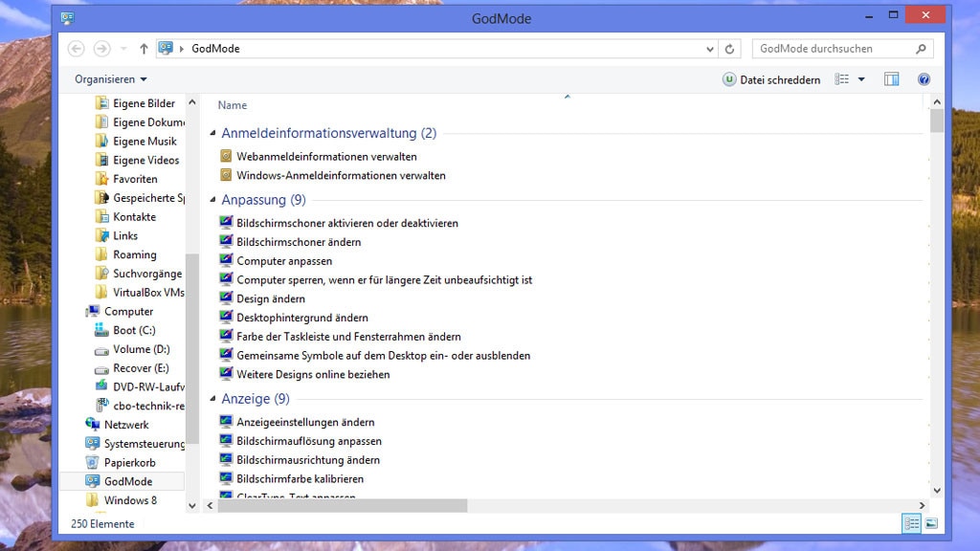This screenshot has height=551, width=980.
Task: Select Bildschirmausrichtung ändern
Action: tap(300, 460)
